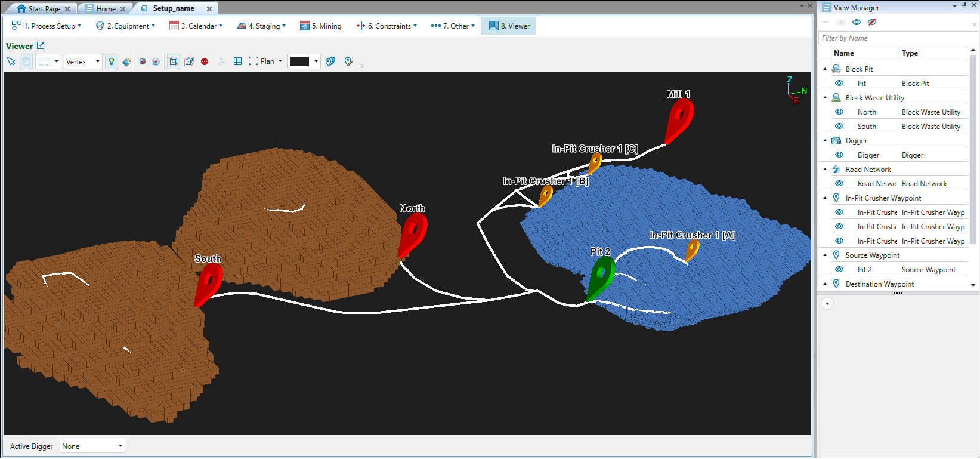Image resolution: width=980 pixels, height=459 pixels.
Task: Switch to the Home tab
Action: click(x=106, y=8)
